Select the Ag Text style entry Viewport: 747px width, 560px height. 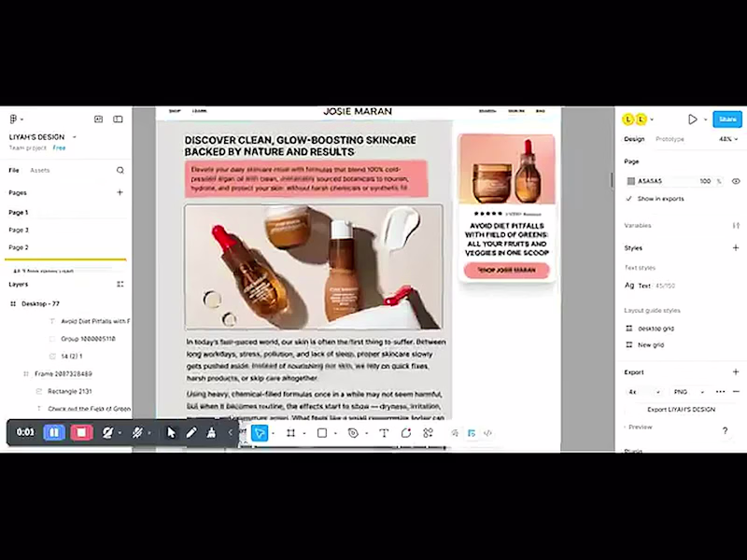pyautogui.click(x=650, y=286)
